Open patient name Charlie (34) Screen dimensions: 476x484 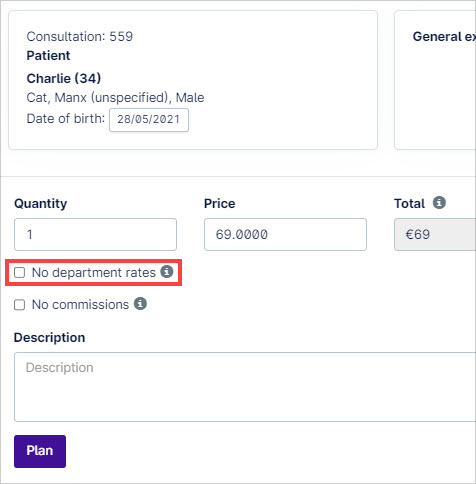click(64, 79)
